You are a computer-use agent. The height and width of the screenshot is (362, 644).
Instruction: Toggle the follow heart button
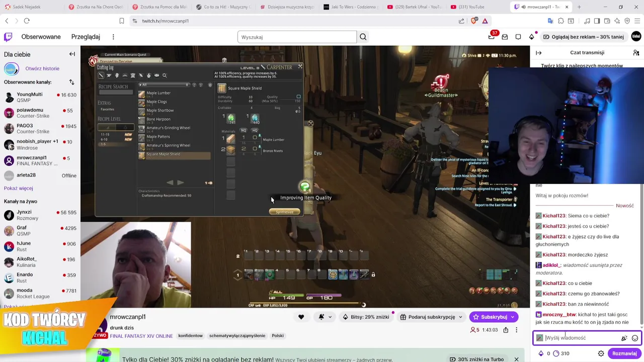coord(301,317)
